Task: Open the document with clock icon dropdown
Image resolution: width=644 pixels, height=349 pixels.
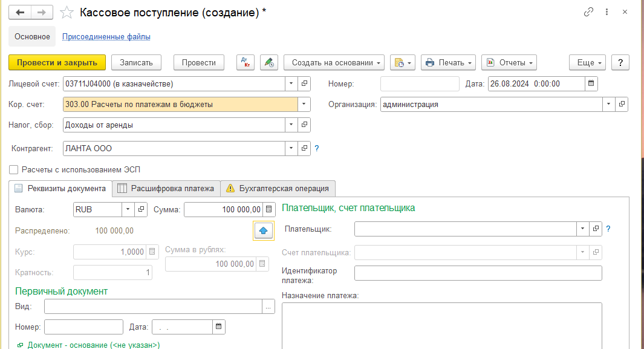Action: (x=403, y=62)
